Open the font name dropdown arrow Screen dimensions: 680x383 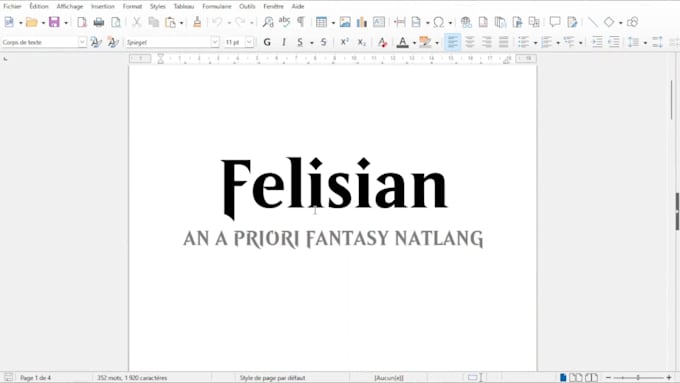[x=215, y=42]
